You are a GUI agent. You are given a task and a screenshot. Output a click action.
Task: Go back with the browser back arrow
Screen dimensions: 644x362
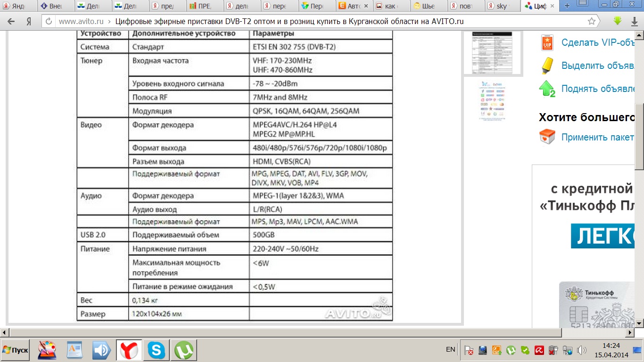point(11,22)
